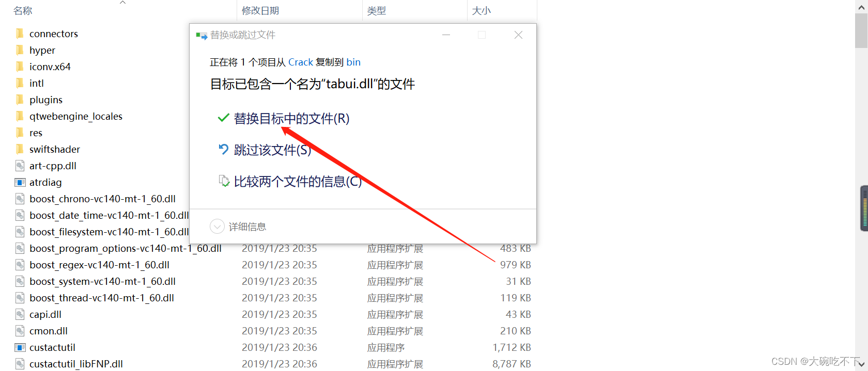This screenshot has height=371, width=868.
Task: Expand 详细信息 details chevron
Action: pyautogui.click(x=217, y=227)
